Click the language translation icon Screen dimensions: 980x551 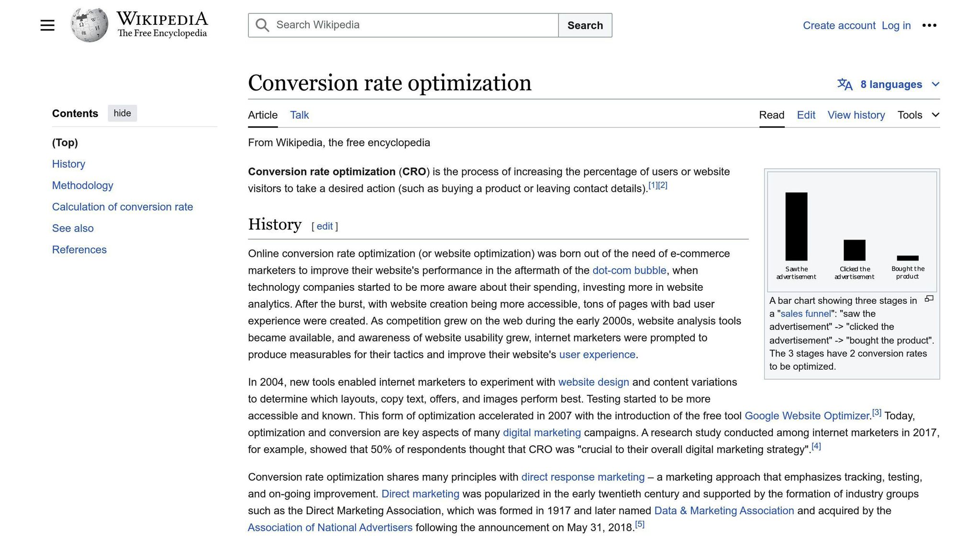pyautogui.click(x=845, y=85)
